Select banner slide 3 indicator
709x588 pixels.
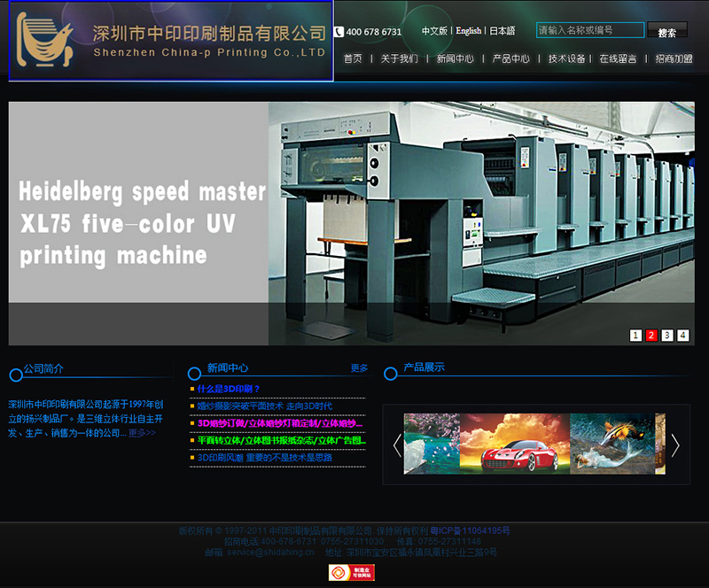click(667, 336)
